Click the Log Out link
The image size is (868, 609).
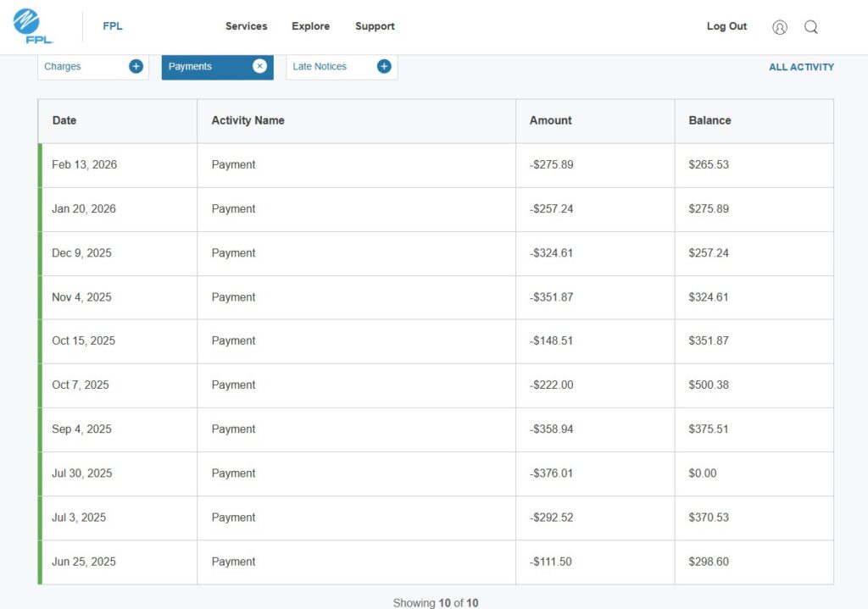pos(726,26)
